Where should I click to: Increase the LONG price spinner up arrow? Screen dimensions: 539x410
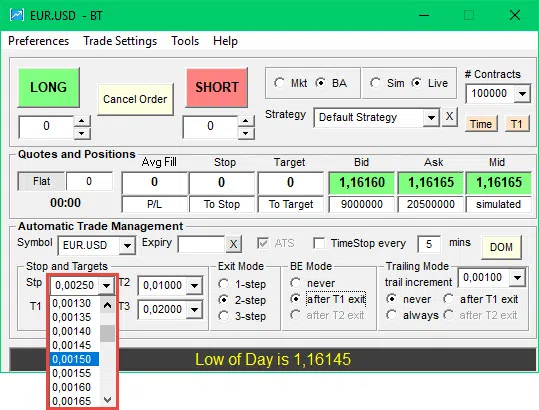pyautogui.click(x=82, y=121)
